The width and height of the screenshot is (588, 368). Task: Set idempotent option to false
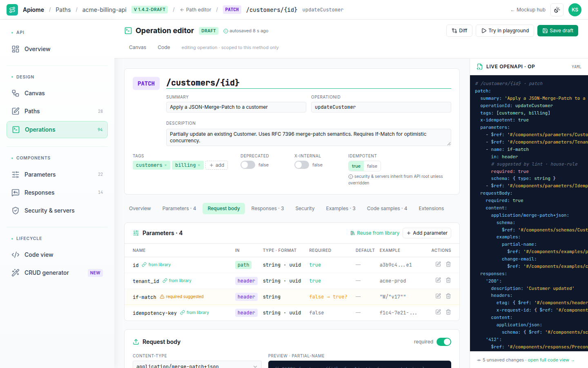point(372,166)
